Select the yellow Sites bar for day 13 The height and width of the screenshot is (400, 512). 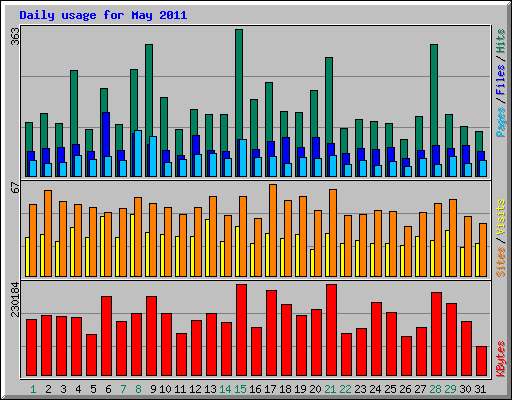(x=207, y=248)
